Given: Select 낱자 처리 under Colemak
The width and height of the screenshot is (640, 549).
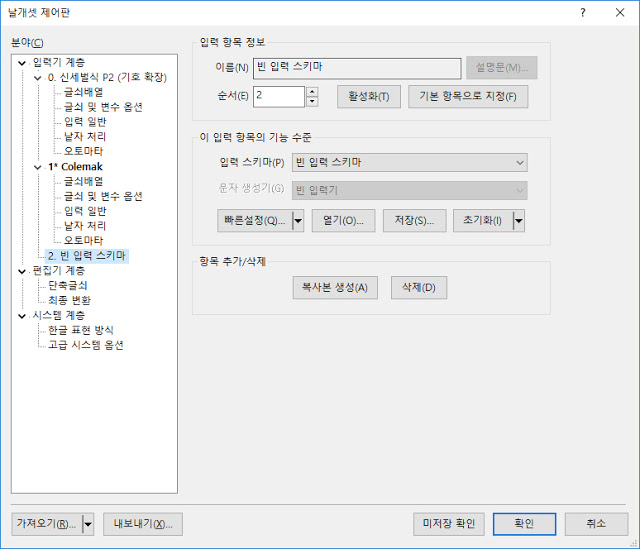Looking at the screenshot, I should click(x=85, y=226).
